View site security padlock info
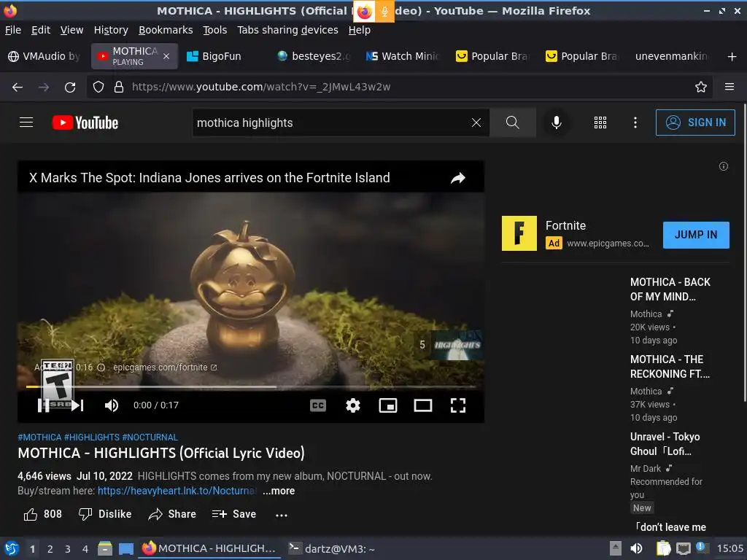Screen dimensions: 747x560 click(119, 87)
